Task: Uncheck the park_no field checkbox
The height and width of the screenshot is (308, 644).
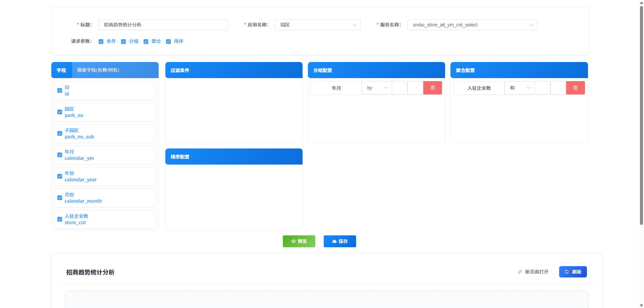Action: click(x=60, y=112)
